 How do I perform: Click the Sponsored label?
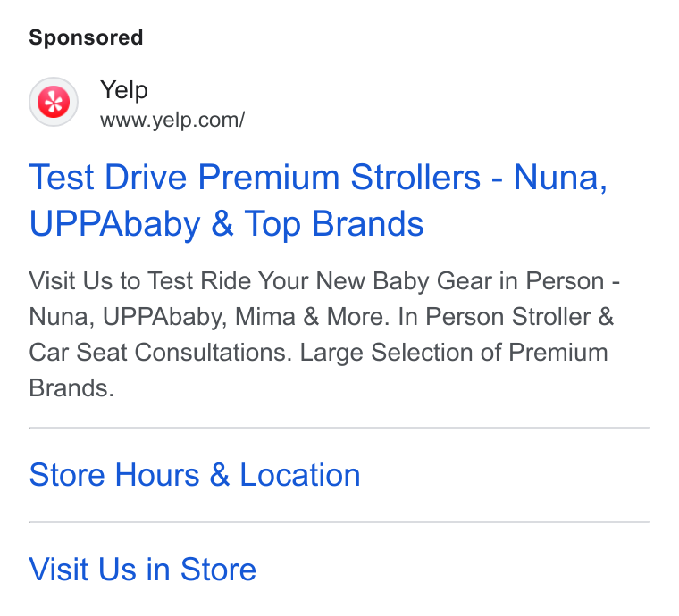coord(86,37)
